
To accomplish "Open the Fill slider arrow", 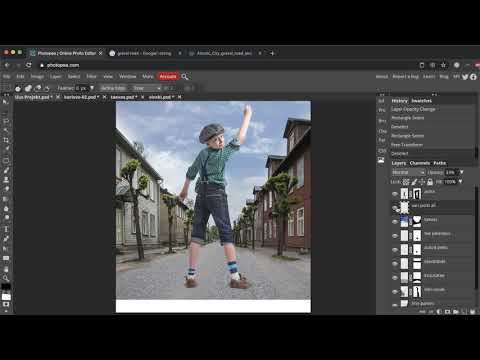I will 460,182.
